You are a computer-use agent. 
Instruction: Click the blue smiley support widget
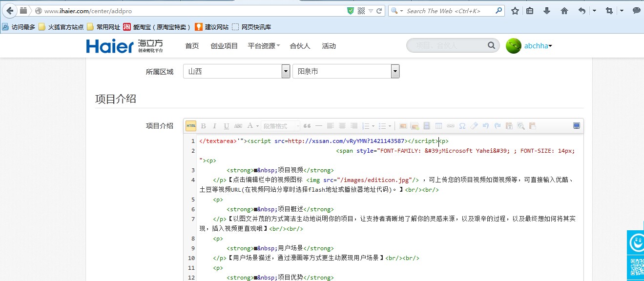click(636, 242)
